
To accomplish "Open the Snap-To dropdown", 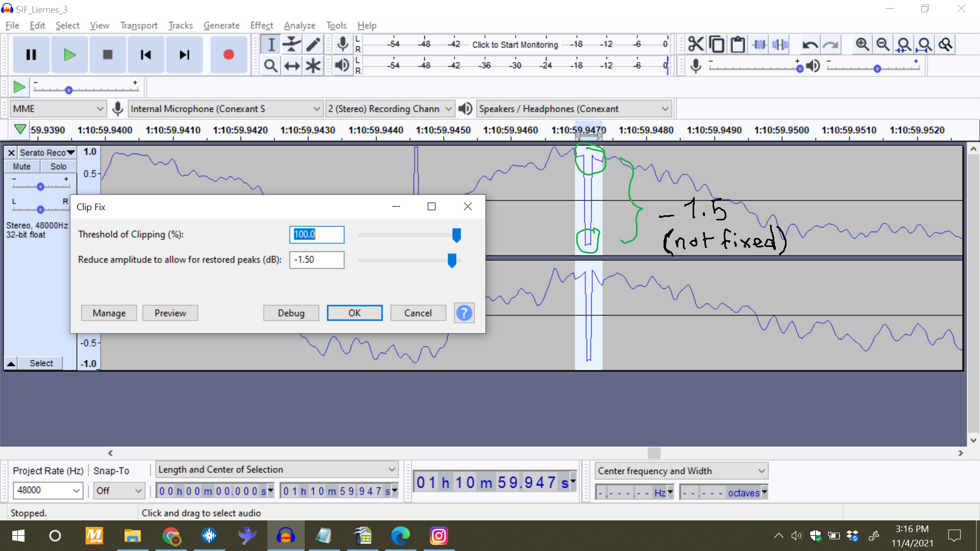I will point(118,490).
